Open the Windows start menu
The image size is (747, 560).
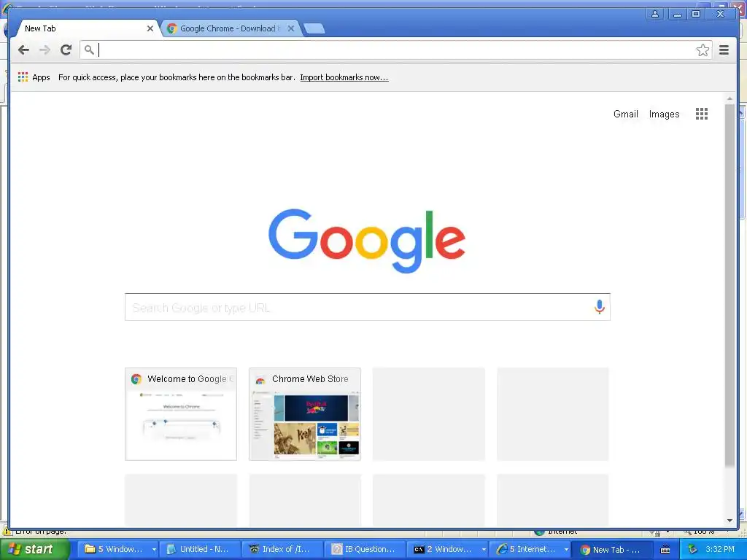click(34, 549)
